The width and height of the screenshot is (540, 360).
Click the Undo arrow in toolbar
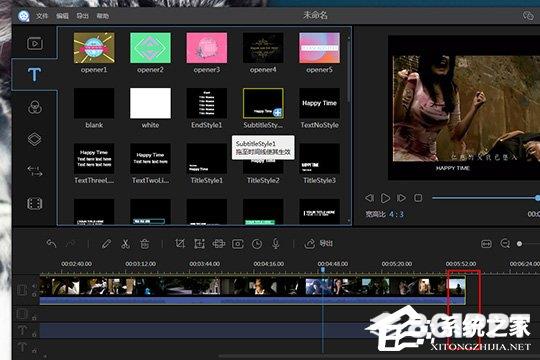[x=51, y=244]
